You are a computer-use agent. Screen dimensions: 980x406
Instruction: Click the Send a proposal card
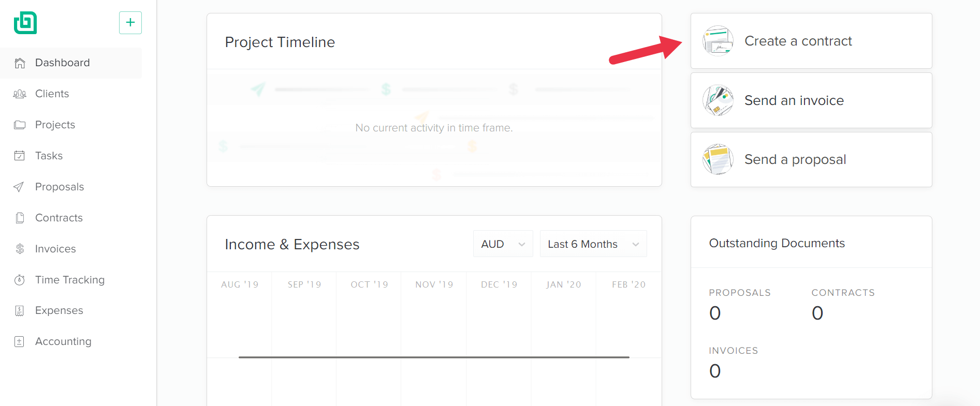pos(811,159)
